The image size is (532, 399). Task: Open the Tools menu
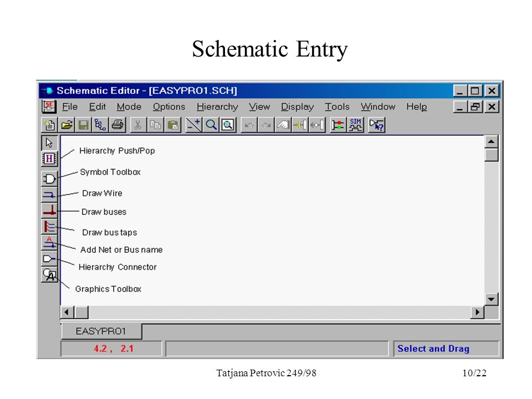point(337,107)
